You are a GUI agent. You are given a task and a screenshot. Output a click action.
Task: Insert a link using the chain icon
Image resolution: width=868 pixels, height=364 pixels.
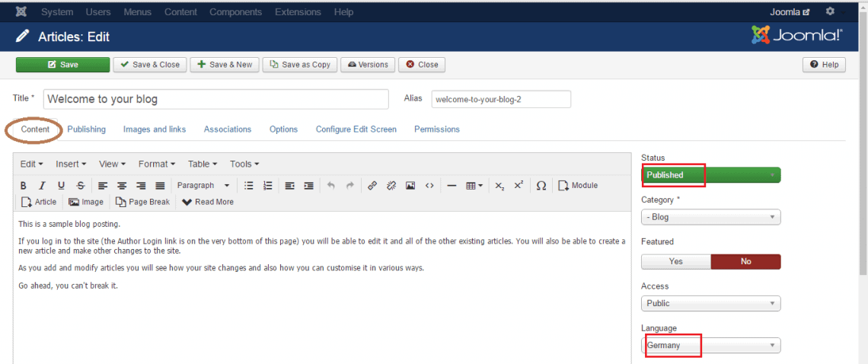[x=372, y=186]
